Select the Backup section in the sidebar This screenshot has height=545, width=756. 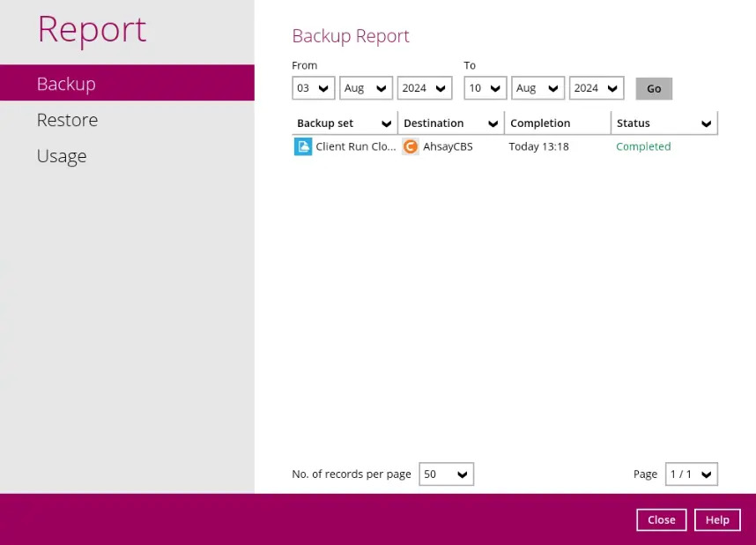[65, 83]
